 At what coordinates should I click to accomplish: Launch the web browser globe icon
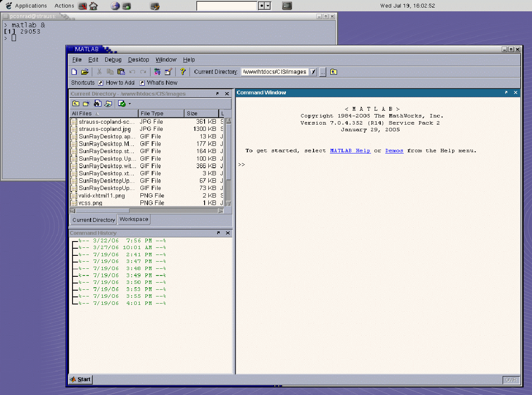115,6
